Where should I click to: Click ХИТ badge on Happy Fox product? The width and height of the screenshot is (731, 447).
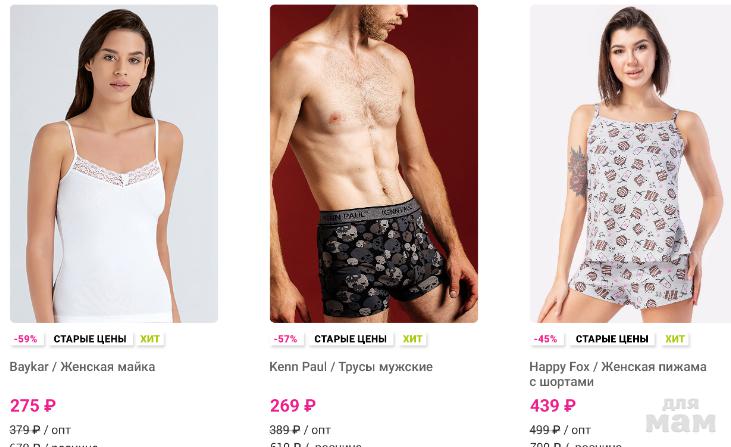[675, 339]
